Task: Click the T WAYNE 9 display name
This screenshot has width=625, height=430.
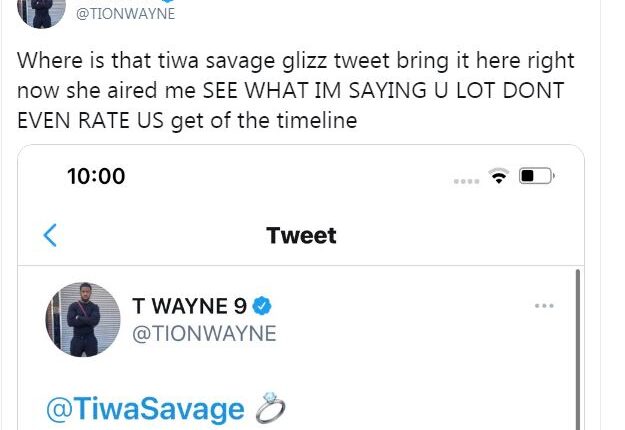Action: tap(189, 307)
